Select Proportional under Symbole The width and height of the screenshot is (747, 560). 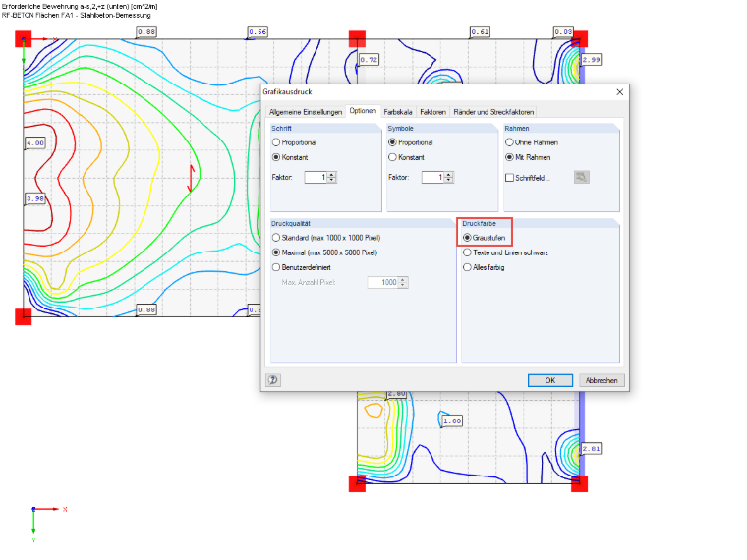(411, 142)
